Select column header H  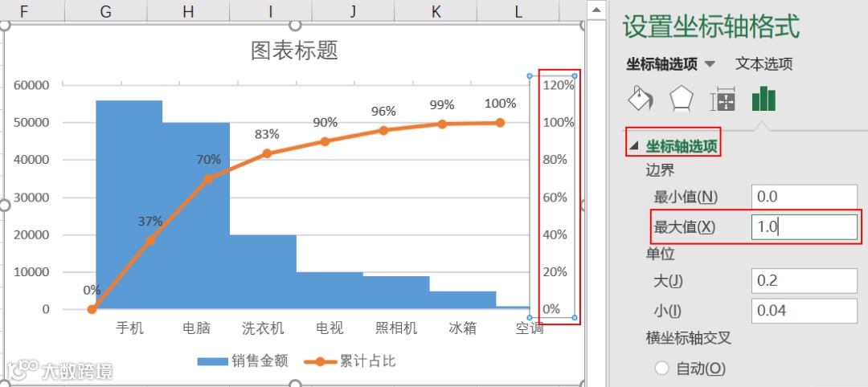(188, 11)
